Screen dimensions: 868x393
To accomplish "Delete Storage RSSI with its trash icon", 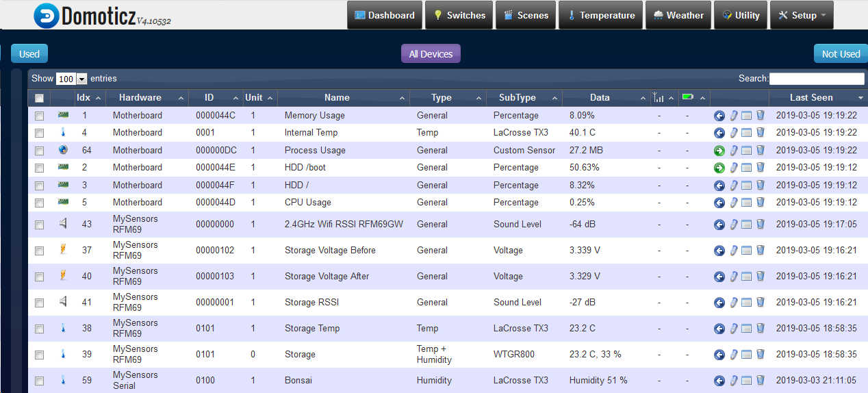I will [x=760, y=302].
